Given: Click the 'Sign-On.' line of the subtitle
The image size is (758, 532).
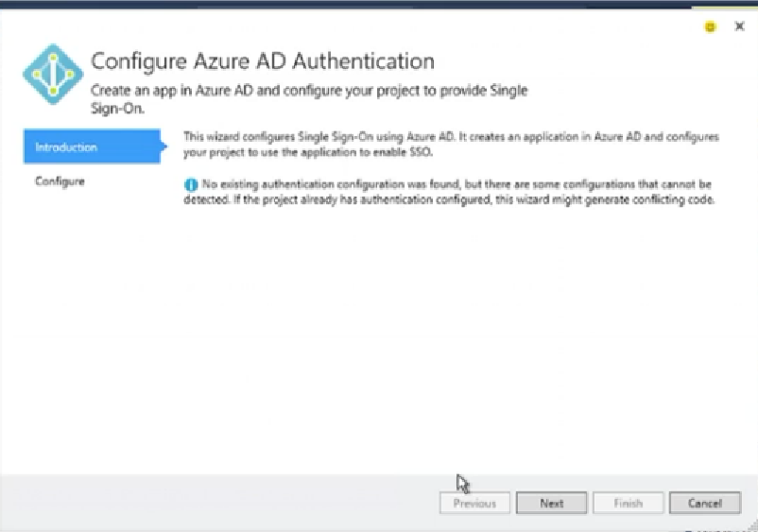Looking at the screenshot, I should coord(118,108).
